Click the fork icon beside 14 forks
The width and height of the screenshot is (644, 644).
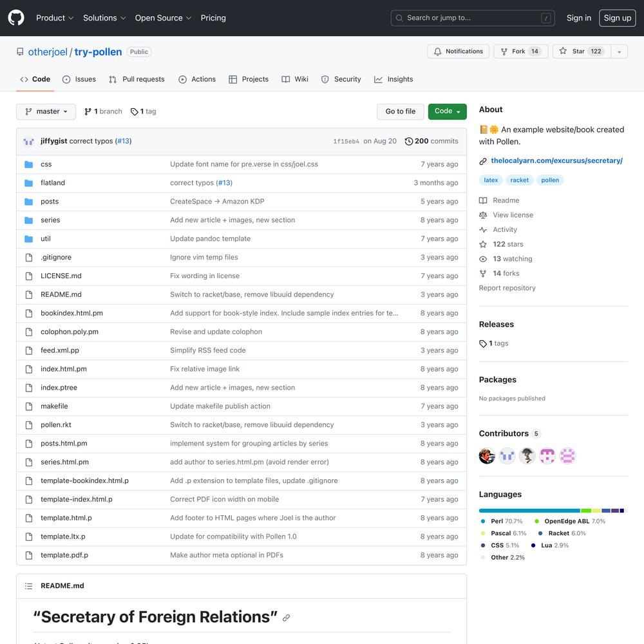click(x=483, y=274)
